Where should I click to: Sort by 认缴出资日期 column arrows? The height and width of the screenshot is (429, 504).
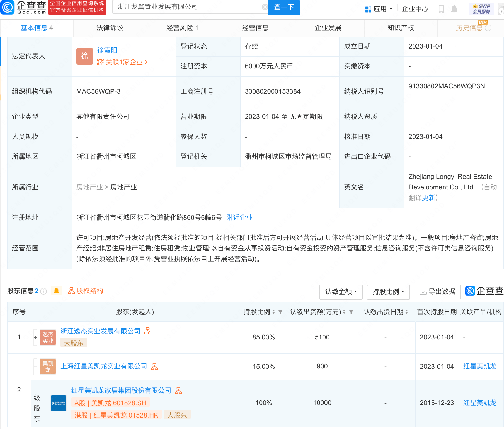407,312
